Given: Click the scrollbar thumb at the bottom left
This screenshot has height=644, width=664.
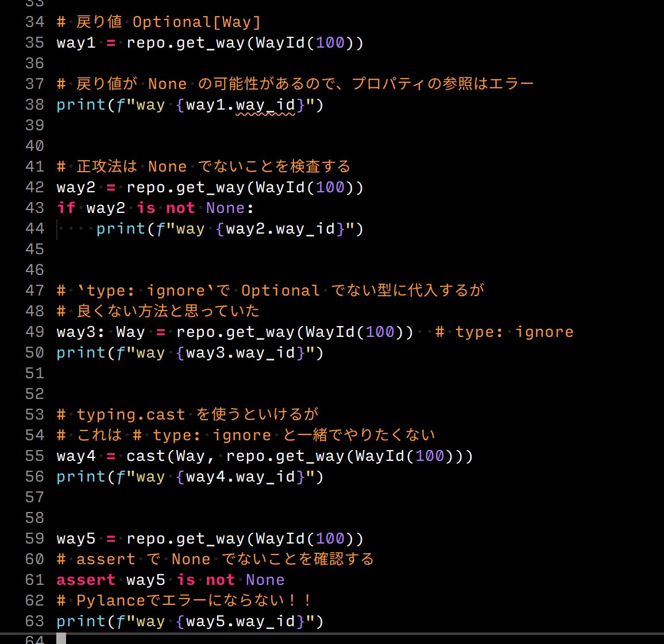Looking at the screenshot, I should click(x=62, y=639).
